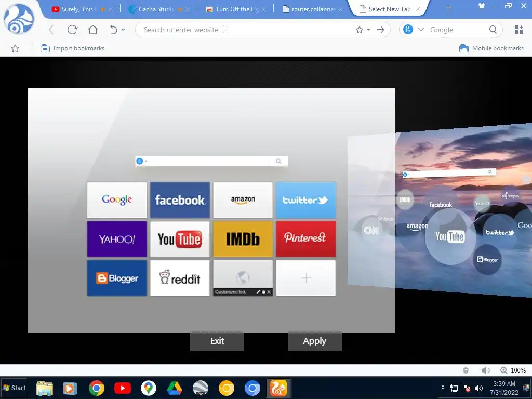Open the media player taskbar icon
The image size is (532, 399).
pos(70,388)
